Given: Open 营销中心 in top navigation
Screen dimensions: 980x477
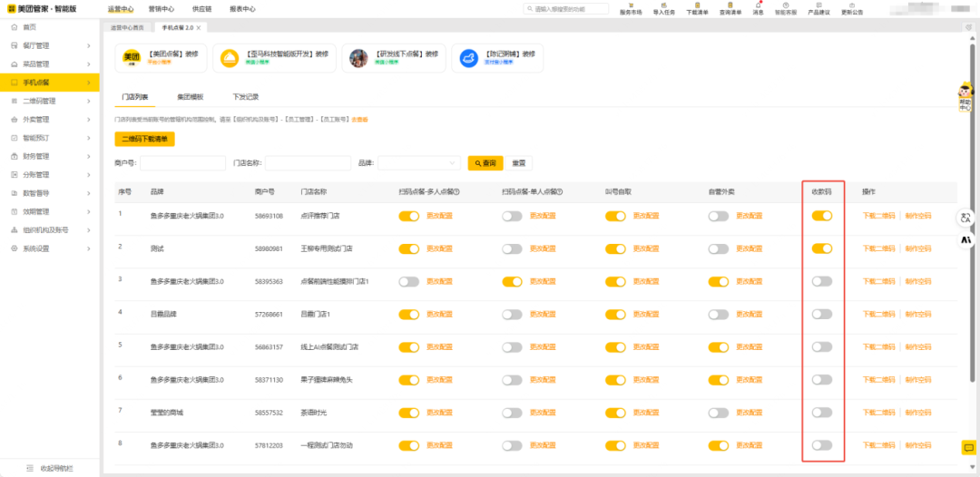Looking at the screenshot, I should (x=162, y=9).
